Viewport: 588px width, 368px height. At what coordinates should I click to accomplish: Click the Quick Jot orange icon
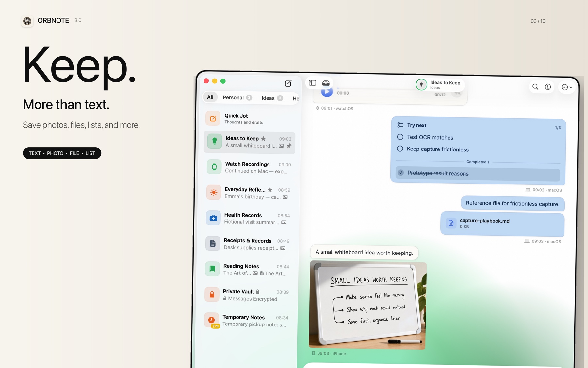coord(213,118)
